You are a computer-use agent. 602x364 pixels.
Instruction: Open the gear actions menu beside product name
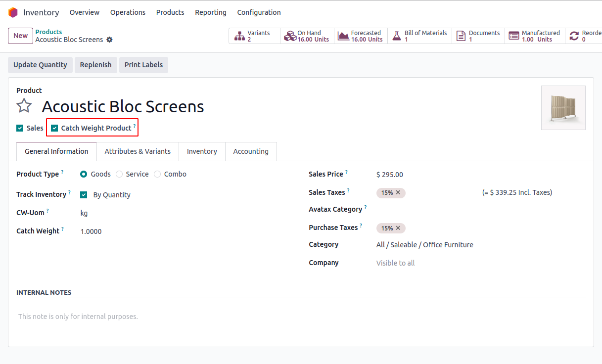(109, 40)
